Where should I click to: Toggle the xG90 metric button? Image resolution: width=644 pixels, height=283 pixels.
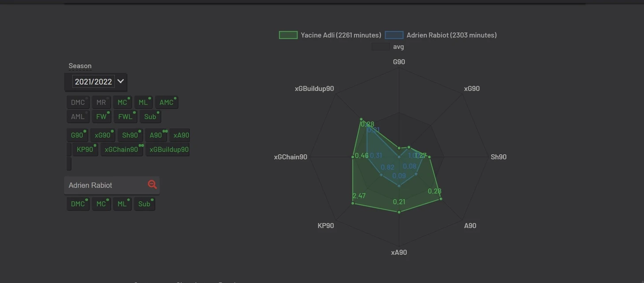[102, 135]
